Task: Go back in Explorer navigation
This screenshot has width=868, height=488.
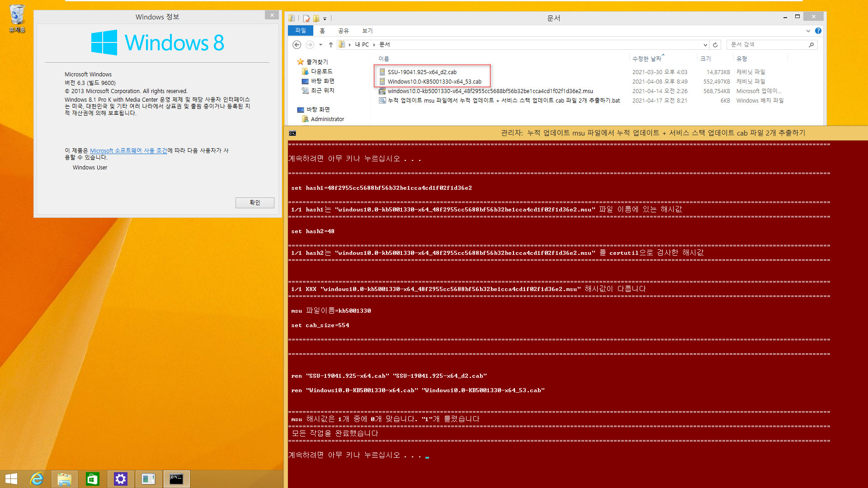Action: [297, 44]
